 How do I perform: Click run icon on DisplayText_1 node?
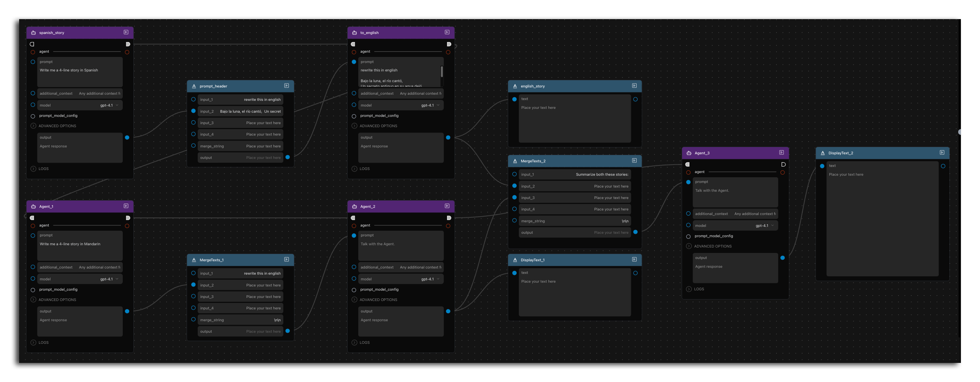(634, 260)
